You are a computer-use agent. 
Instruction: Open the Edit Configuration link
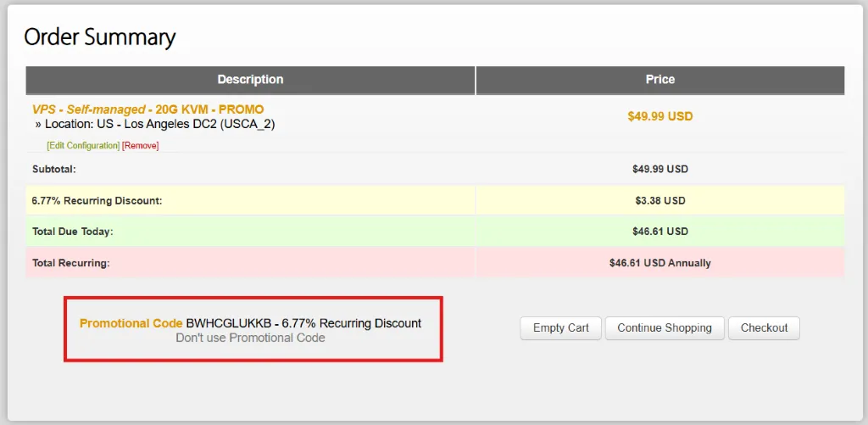pyautogui.click(x=83, y=146)
